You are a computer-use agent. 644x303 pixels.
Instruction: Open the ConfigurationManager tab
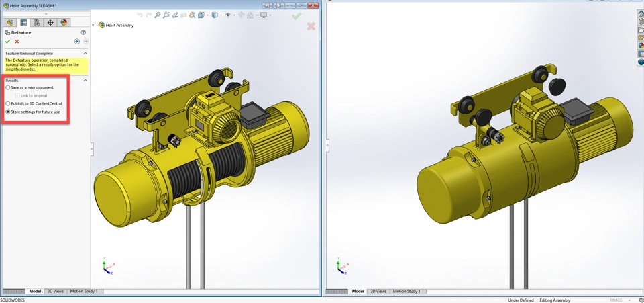(x=37, y=22)
